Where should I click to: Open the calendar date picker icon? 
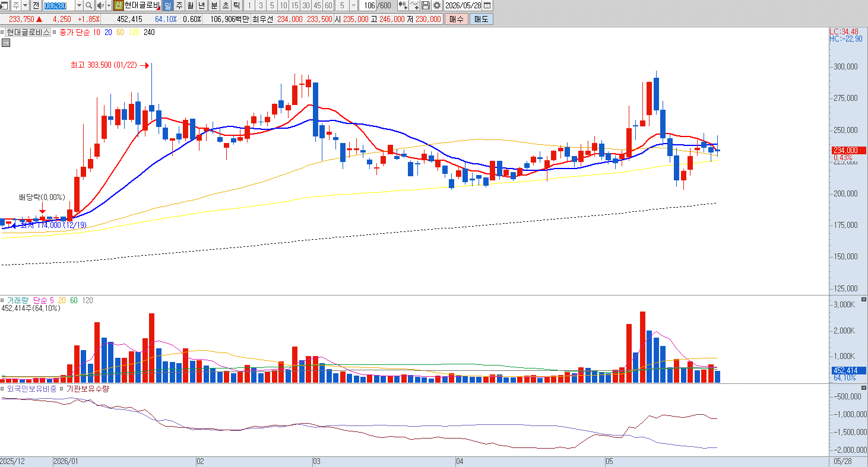tap(487, 5)
